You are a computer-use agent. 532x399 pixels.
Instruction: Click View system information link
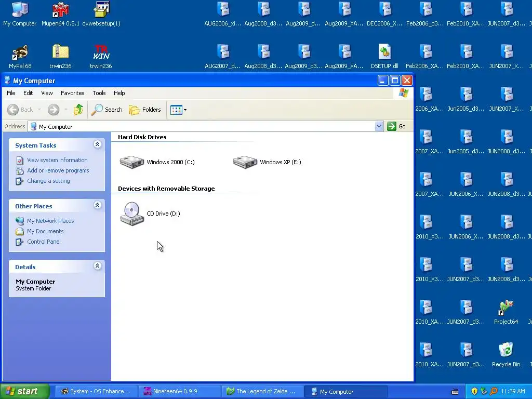point(57,160)
